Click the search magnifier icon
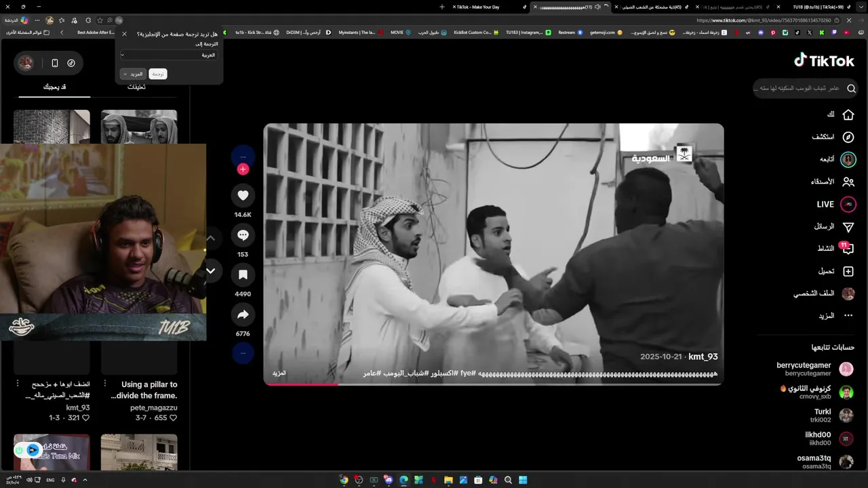The height and width of the screenshot is (488, 868). 851,88
